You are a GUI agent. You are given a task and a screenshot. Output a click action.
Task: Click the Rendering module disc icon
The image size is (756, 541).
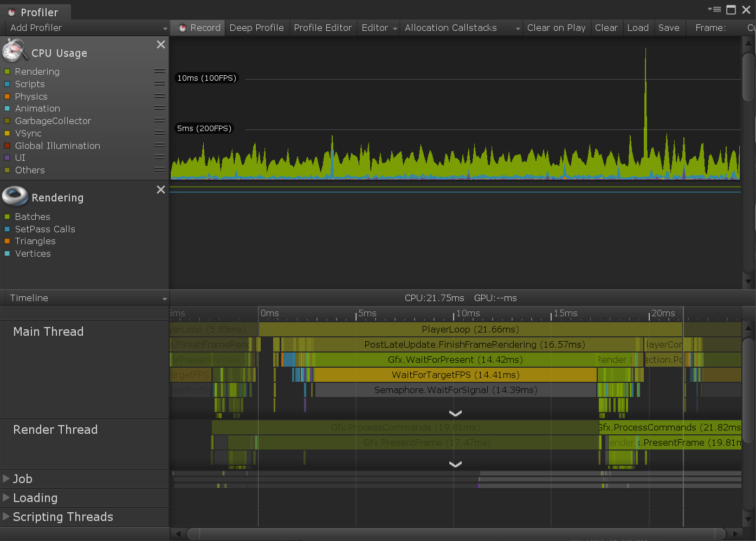click(15, 196)
